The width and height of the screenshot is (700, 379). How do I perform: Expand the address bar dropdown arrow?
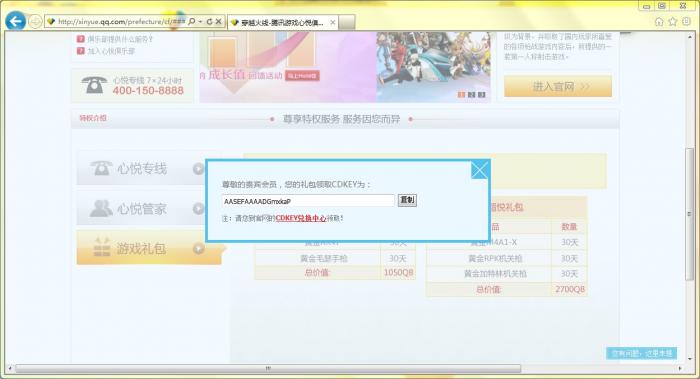[x=200, y=21]
